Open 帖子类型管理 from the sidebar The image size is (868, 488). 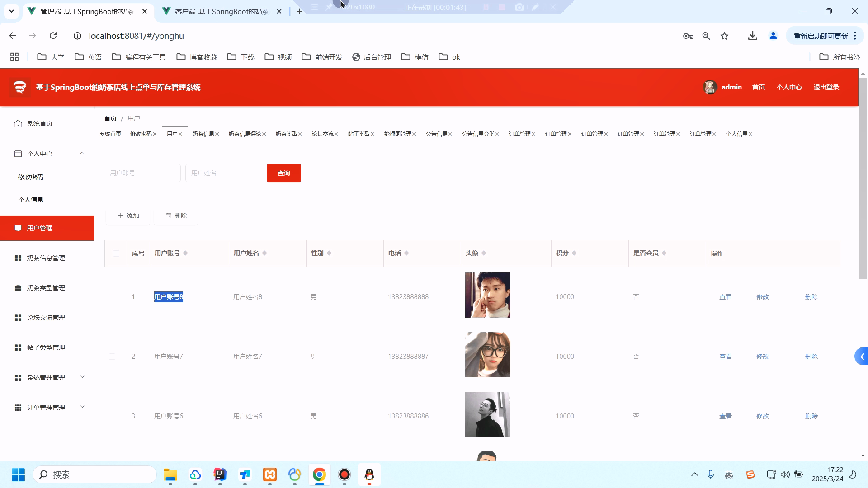[45, 347]
